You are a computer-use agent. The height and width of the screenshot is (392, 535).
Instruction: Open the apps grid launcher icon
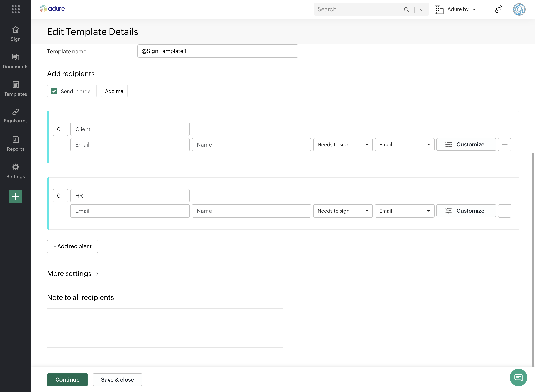[x=16, y=9]
